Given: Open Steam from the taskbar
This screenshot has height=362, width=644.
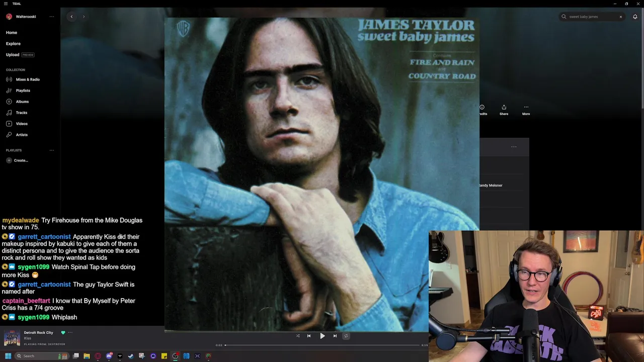Looking at the screenshot, I should click(131, 356).
